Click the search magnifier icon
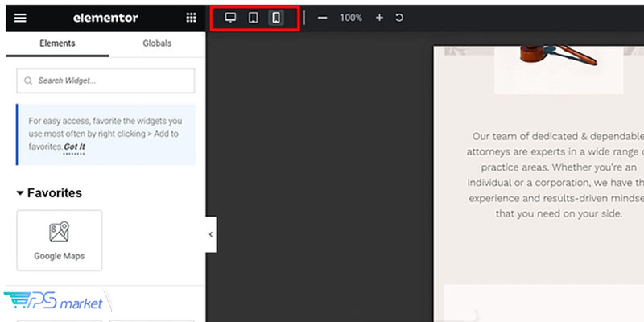This screenshot has height=322, width=644. (28, 81)
